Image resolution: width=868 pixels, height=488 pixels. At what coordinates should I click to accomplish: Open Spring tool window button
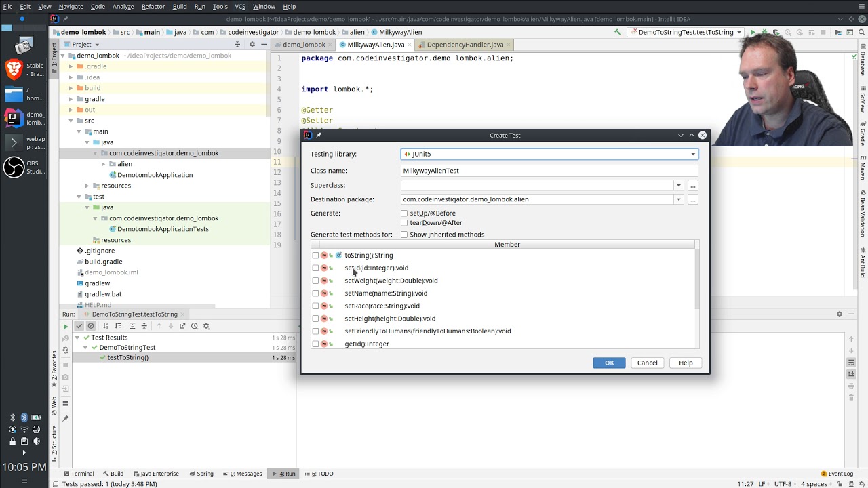(x=201, y=474)
